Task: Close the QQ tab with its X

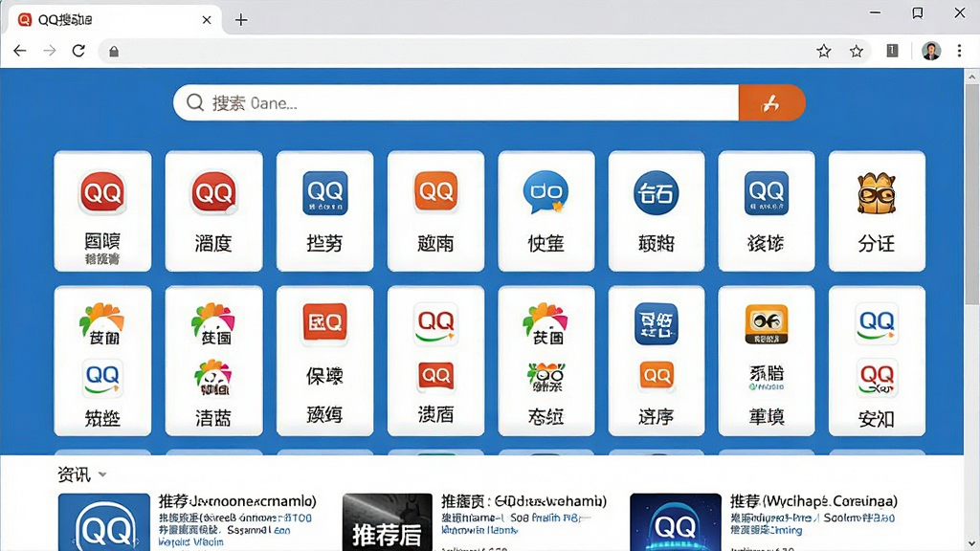Action: [x=207, y=20]
